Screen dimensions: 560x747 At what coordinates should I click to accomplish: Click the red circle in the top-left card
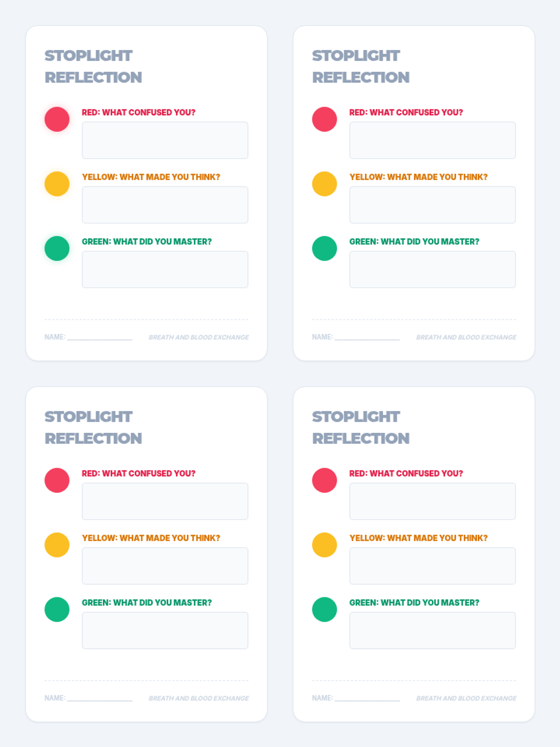(x=57, y=119)
